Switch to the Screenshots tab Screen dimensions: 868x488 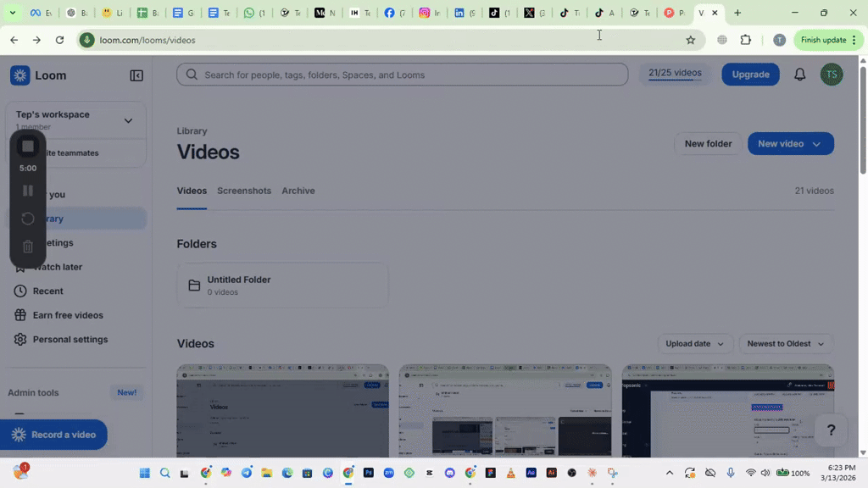(243, 191)
